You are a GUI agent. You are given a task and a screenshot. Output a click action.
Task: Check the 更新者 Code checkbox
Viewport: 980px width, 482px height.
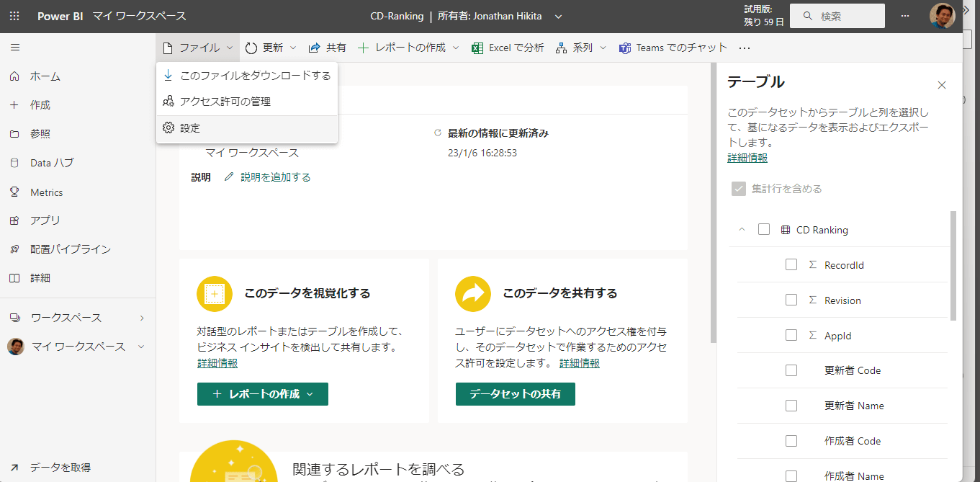click(x=791, y=370)
